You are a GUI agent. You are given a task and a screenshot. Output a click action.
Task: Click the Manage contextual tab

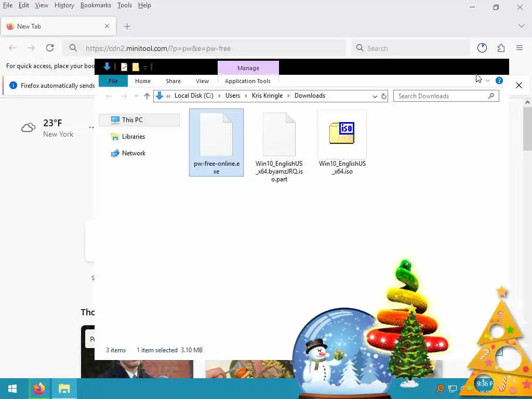(248, 68)
